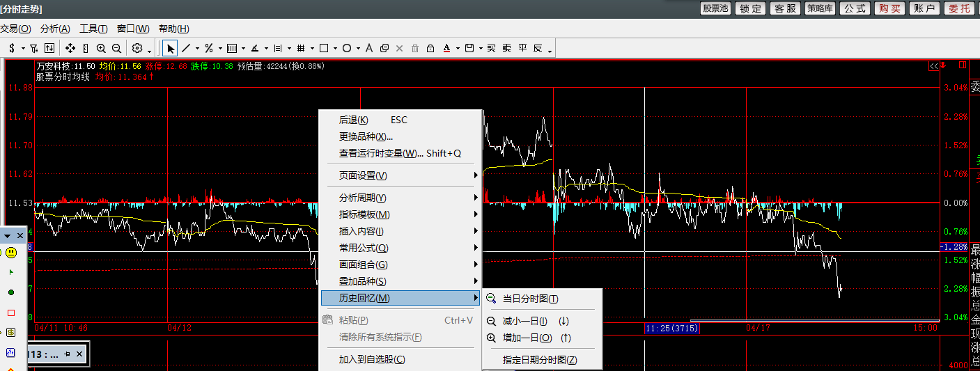
Task: Click the 股票池 button
Action: coord(715,8)
